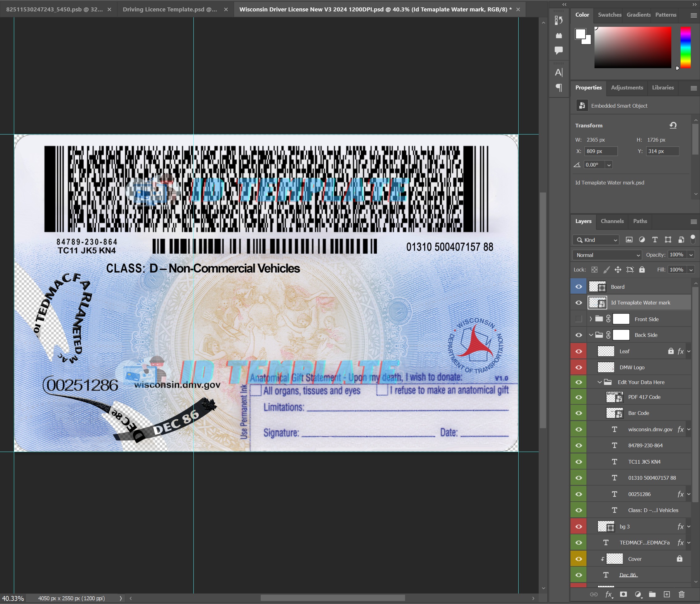Open the status bar info arrow

click(x=121, y=598)
